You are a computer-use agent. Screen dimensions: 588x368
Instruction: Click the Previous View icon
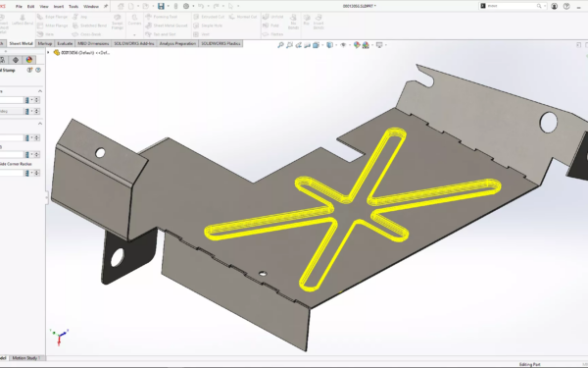(x=299, y=45)
